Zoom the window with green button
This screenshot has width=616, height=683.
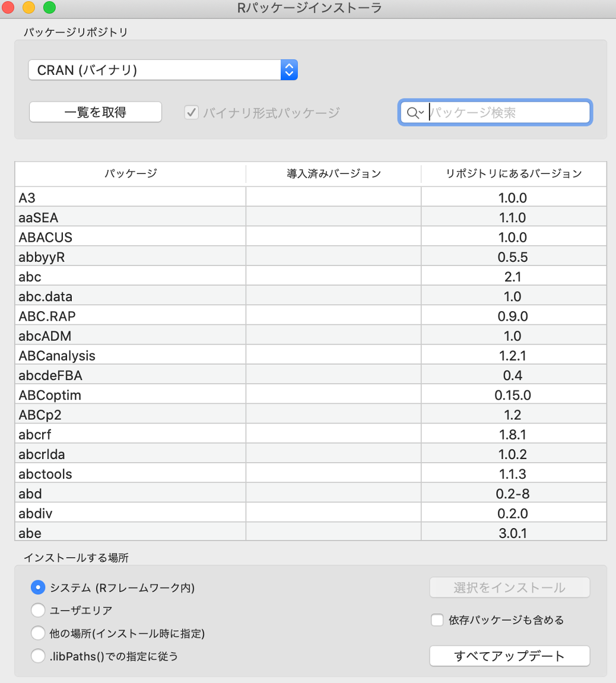point(50,7)
